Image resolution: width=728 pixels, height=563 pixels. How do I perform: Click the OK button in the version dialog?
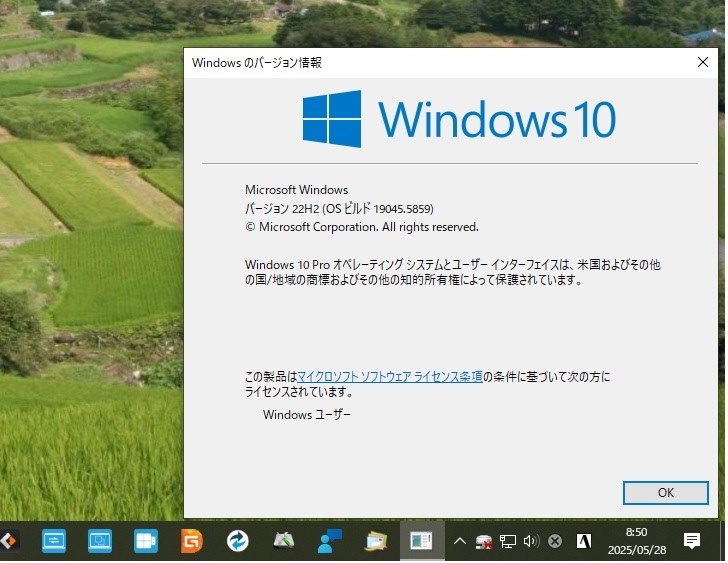pyautogui.click(x=667, y=494)
